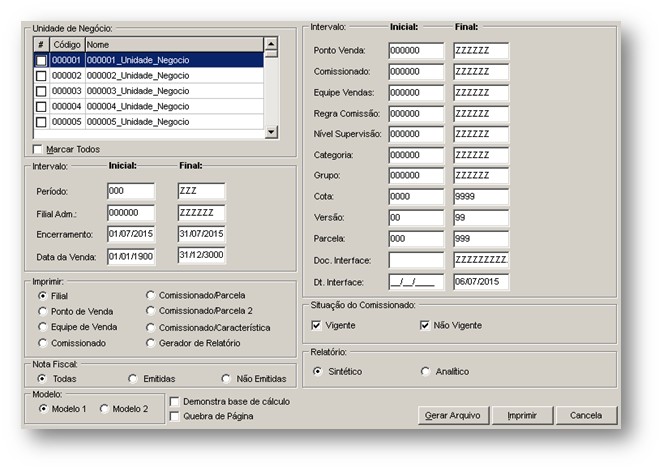Select row 000003_Unidade_Negocio
This screenshot has width=663, height=471.
click(148, 91)
